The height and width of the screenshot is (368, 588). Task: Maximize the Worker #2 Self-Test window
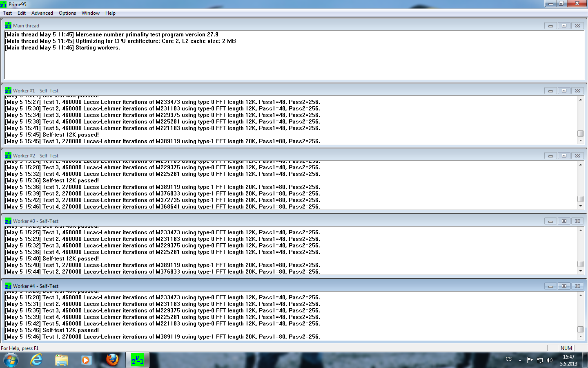[564, 156]
